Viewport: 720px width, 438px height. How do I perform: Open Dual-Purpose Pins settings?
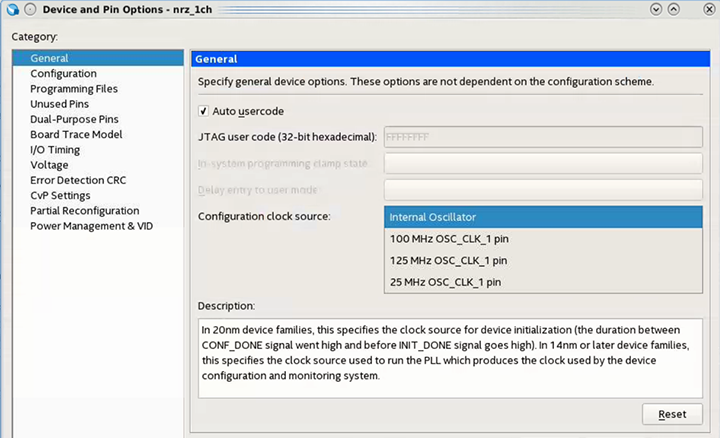point(74,119)
